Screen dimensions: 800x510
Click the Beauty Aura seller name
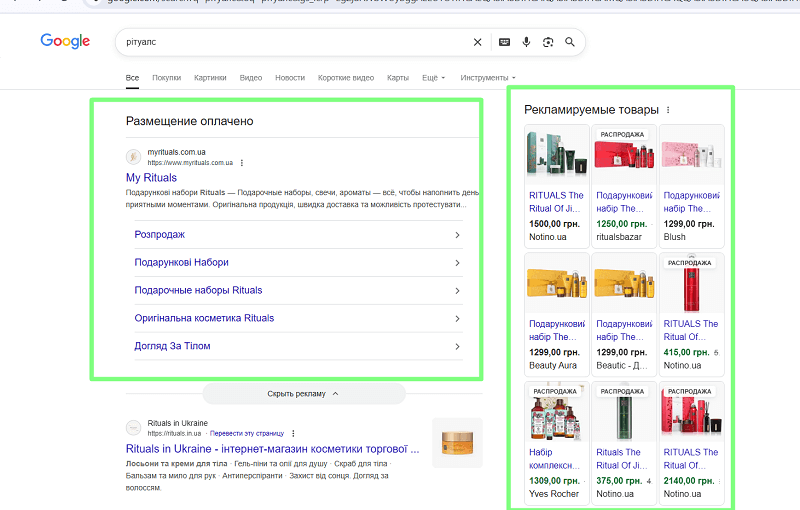(553, 366)
